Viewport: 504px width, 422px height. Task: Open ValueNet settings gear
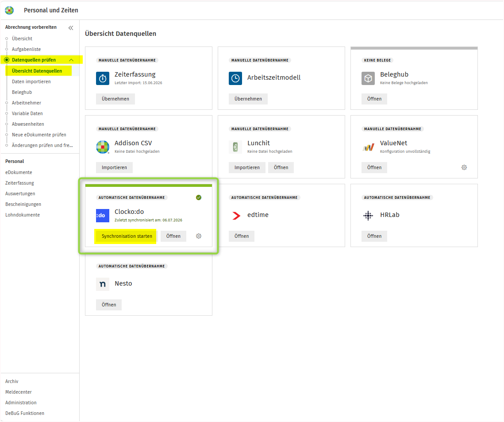pyautogui.click(x=464, y=167)
